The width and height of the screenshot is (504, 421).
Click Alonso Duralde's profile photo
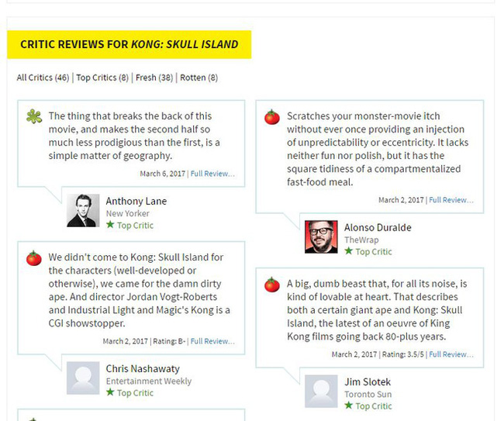pos(321,236)
